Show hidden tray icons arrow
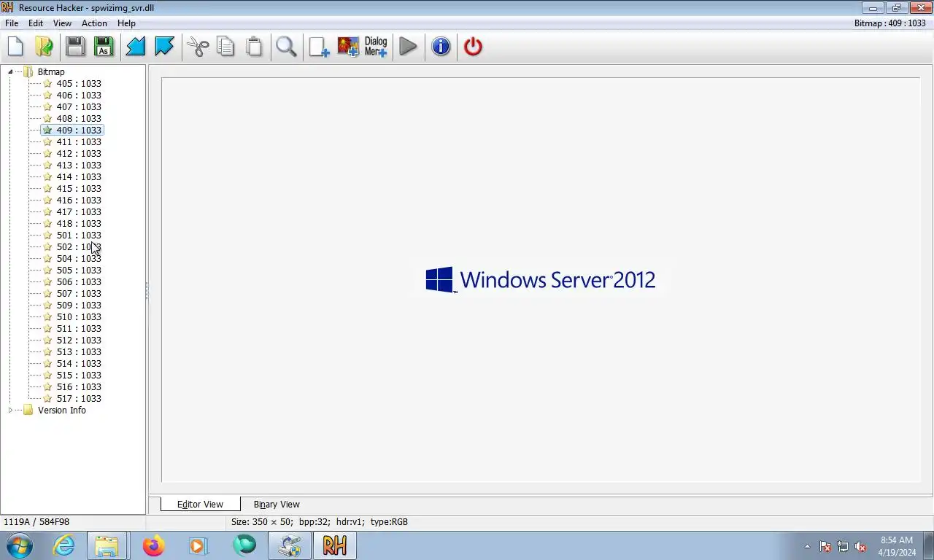 (807, 546)
